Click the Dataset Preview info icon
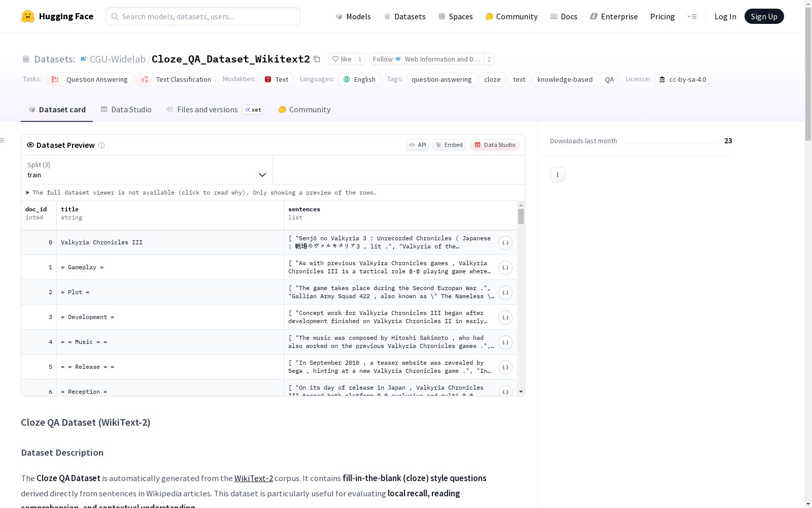This screenshot has width=812, height=508. tap(101, 145)
